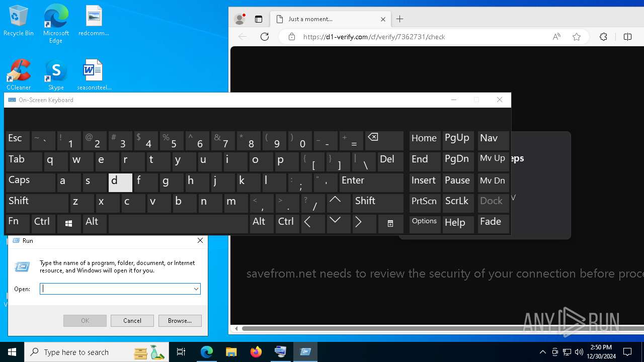Open the redcomm image file icon
Image resolution: width=644 pixels, height=362 pixels.
tap(94, 21)
